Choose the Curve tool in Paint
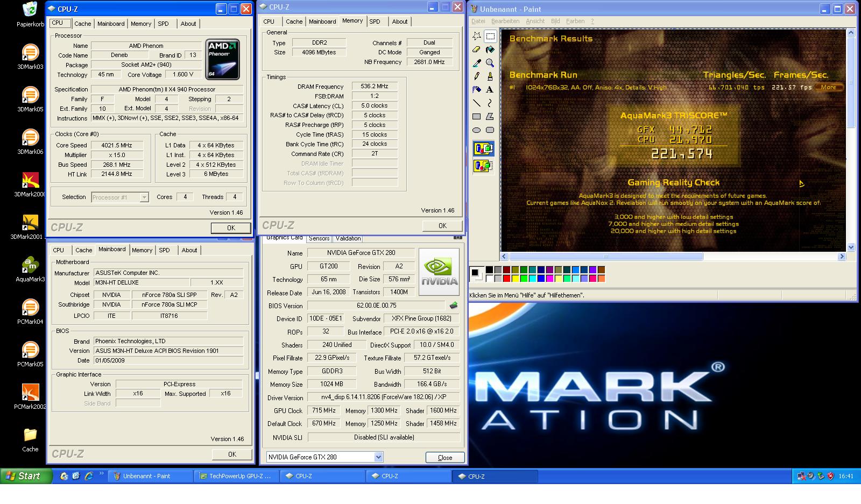Image resolution: width=861 pixels, height=504 pixels. (490, 103)
